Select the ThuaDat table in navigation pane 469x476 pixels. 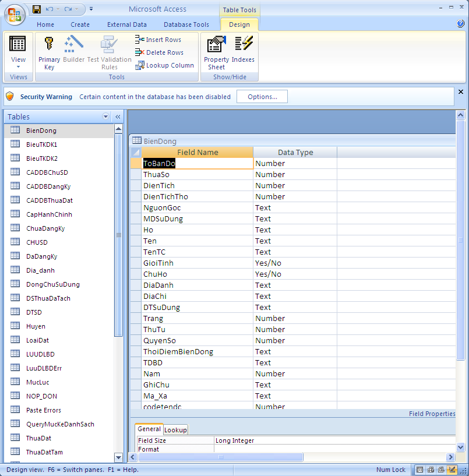[38, 438]
